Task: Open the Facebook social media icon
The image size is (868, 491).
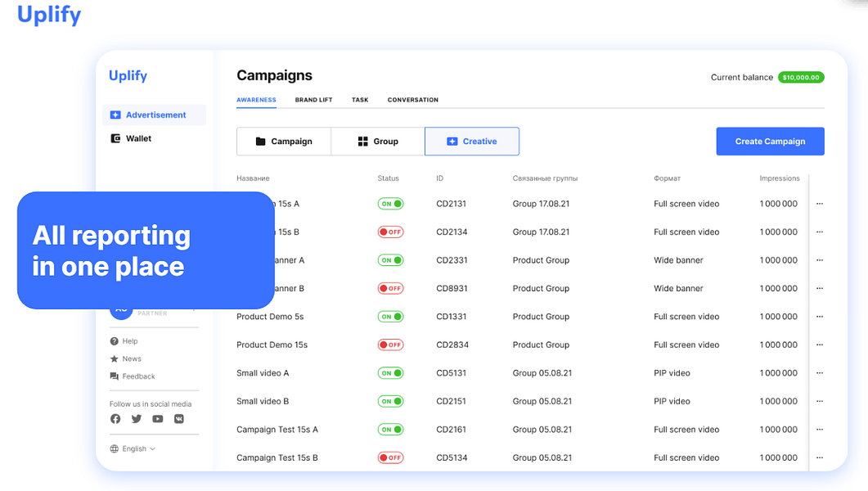Action: tap(115, 419)
